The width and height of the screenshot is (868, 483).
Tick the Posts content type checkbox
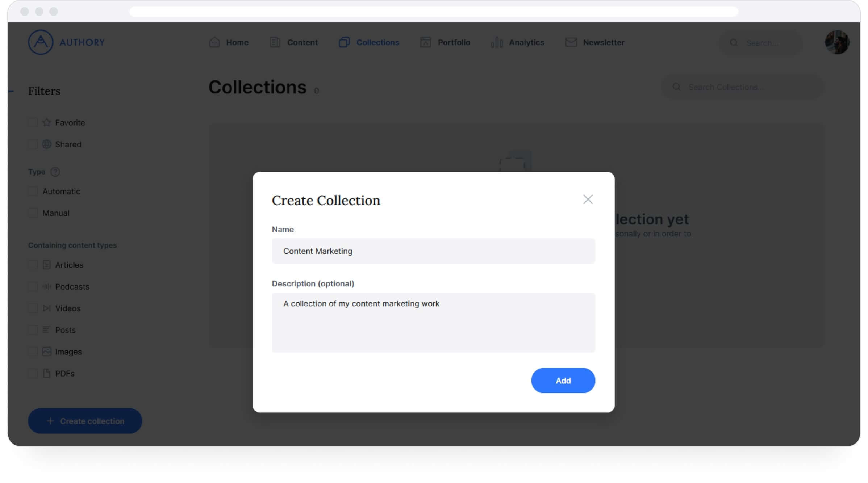33,330
